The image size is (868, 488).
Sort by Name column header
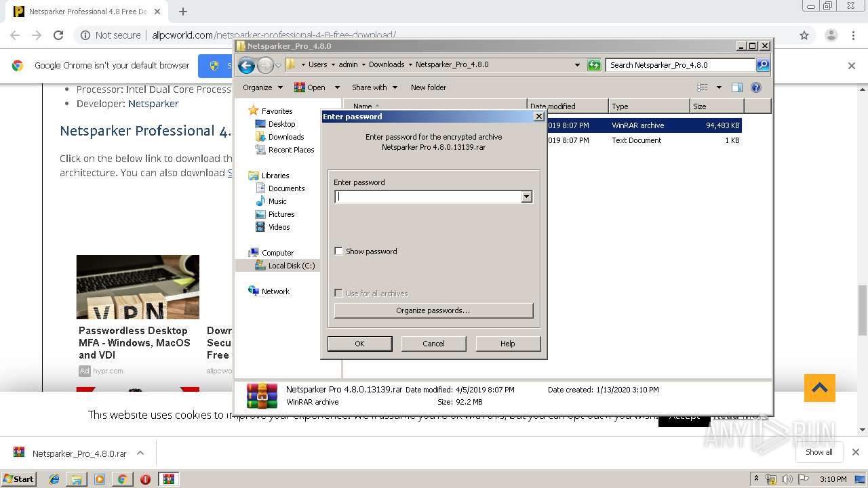coord(435,106)
